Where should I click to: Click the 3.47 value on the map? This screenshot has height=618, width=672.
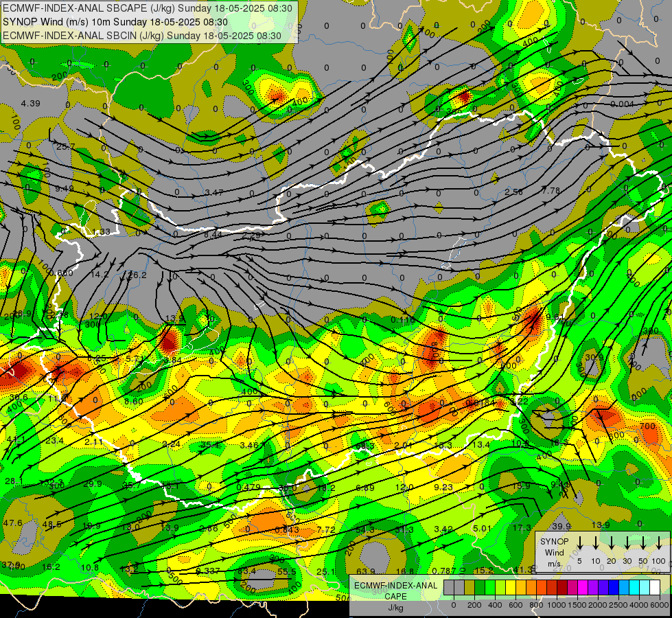tap(214, 192)
